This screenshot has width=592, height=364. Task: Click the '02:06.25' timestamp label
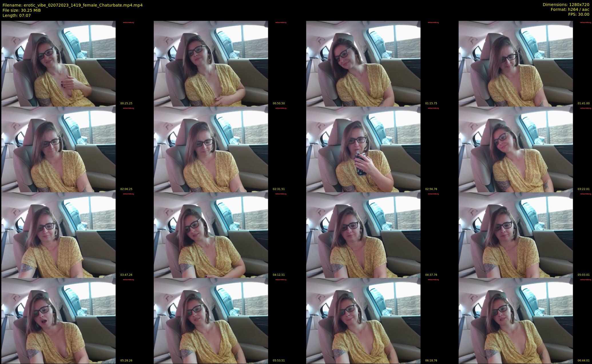[x=126, y=189]
